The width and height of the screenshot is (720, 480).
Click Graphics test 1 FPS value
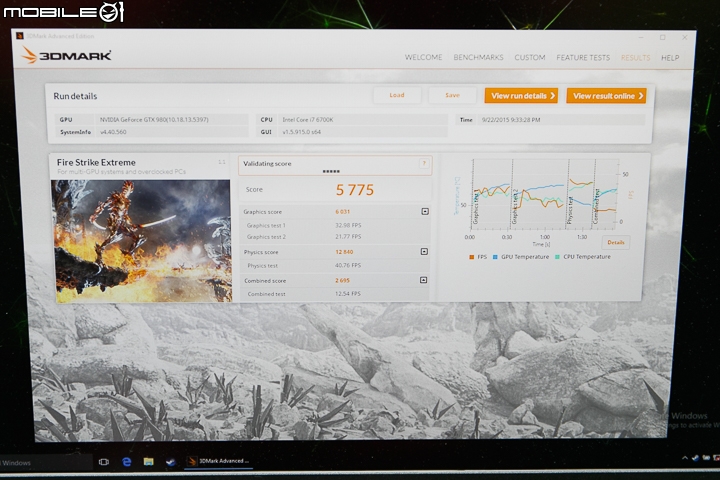348,226
